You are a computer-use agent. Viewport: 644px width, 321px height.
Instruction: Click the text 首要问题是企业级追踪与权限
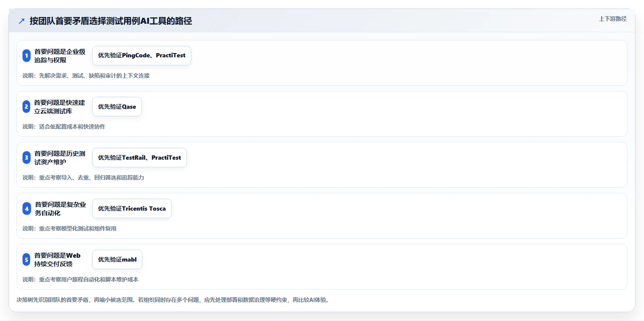pyautogui.click(x=60, y=56)
